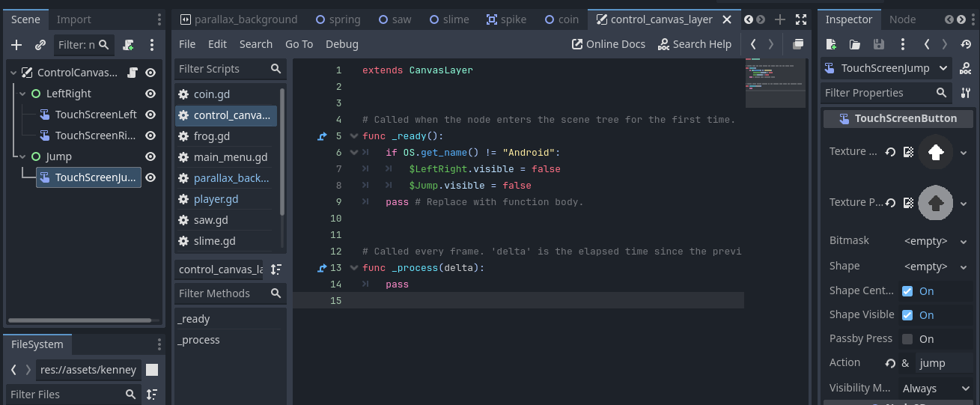This screenshot has width=980, height=405.
Task: Click the floating script editor window icon
Action: (x=798, y=44)
